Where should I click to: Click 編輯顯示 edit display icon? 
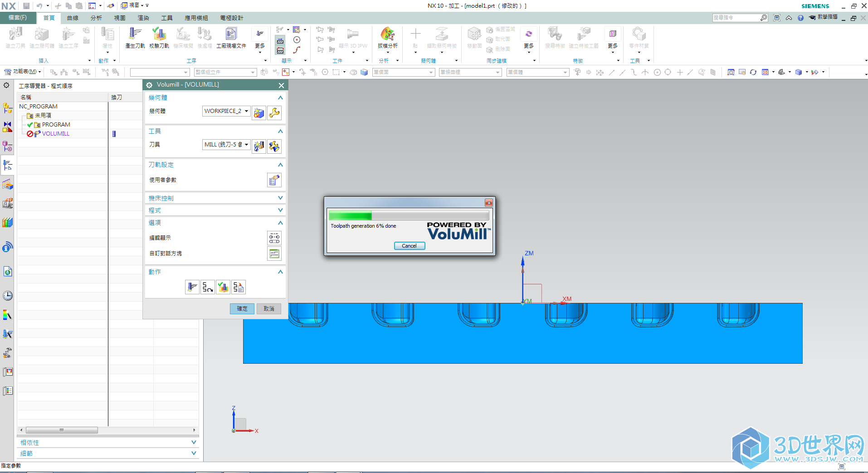click(x=274, y=238)
